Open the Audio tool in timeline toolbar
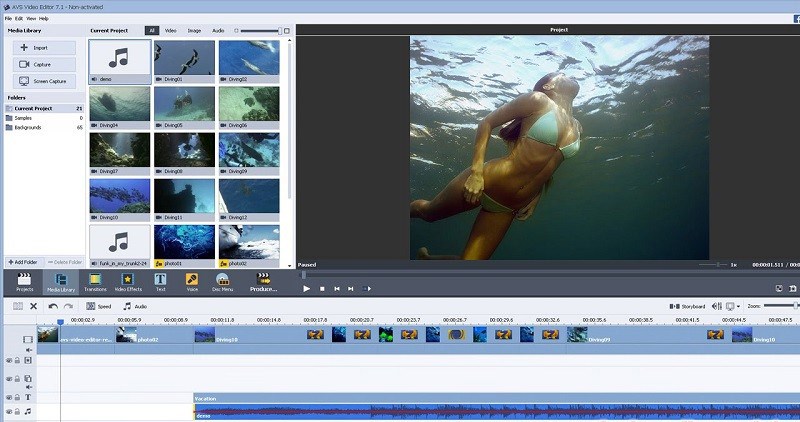 tap(135, 306)
